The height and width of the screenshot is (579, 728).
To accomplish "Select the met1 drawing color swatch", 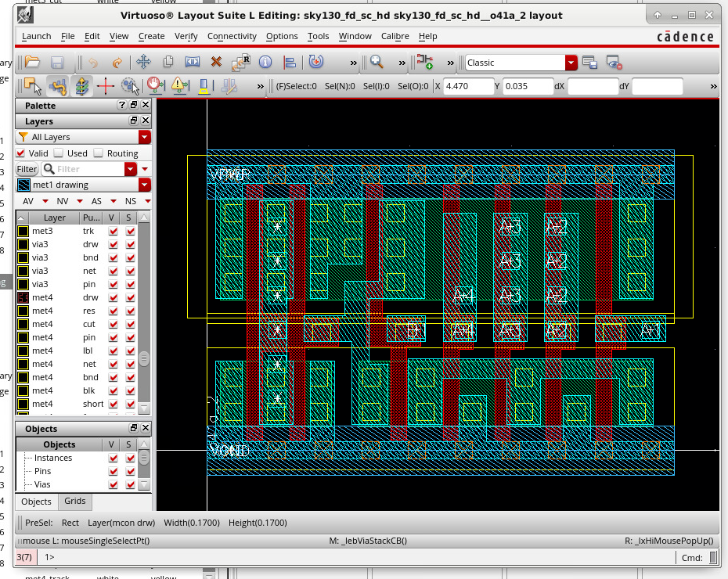I will pos(23,185).
